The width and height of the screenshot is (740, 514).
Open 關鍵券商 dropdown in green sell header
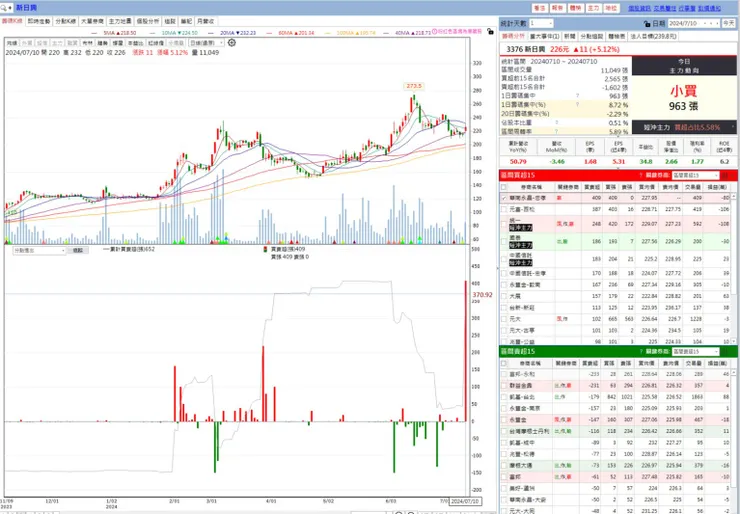tap(695, 352)
